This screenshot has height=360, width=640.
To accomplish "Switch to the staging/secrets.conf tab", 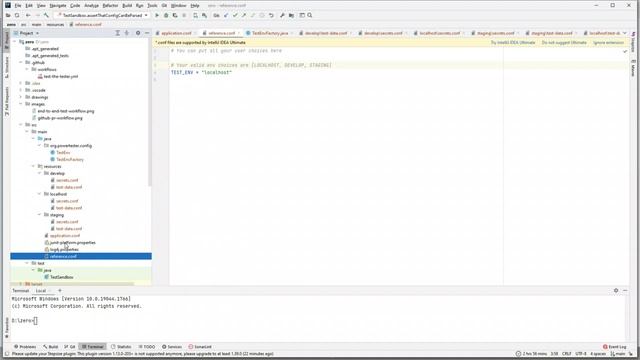I will (x=495, y=33).
